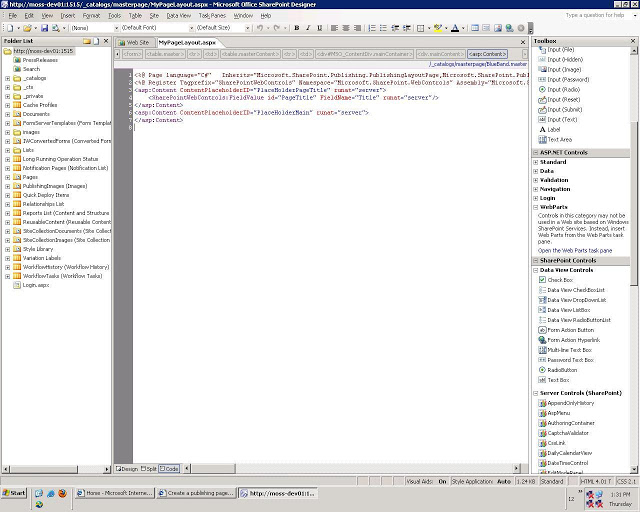Decrease the indent level
Screen dimensions: 640x512
click(x=395, y=28)
